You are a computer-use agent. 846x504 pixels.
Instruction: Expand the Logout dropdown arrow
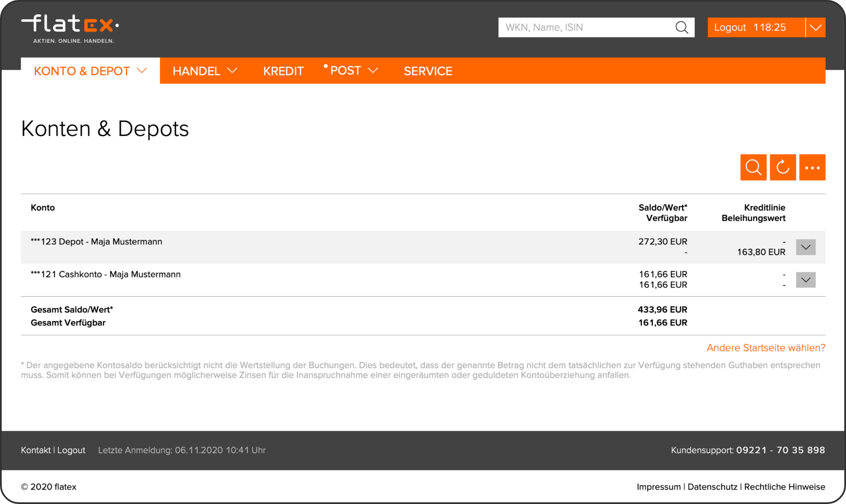coord(815,27)
